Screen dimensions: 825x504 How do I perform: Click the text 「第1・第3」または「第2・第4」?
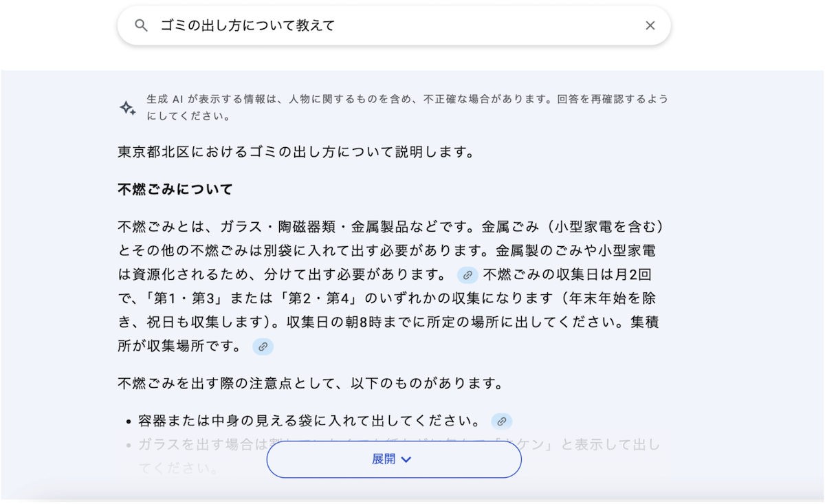[254, 298]
